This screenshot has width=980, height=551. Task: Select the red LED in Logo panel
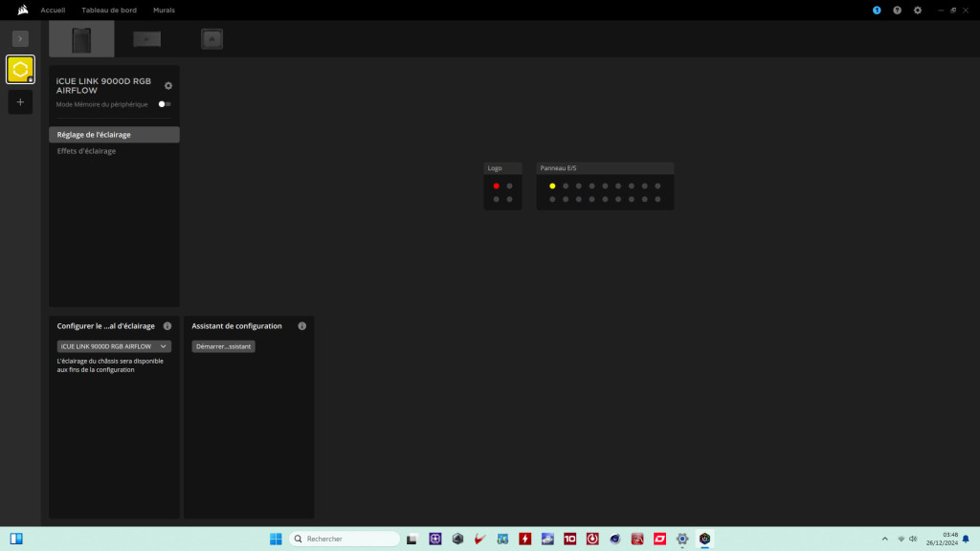[x=496, y=186]
